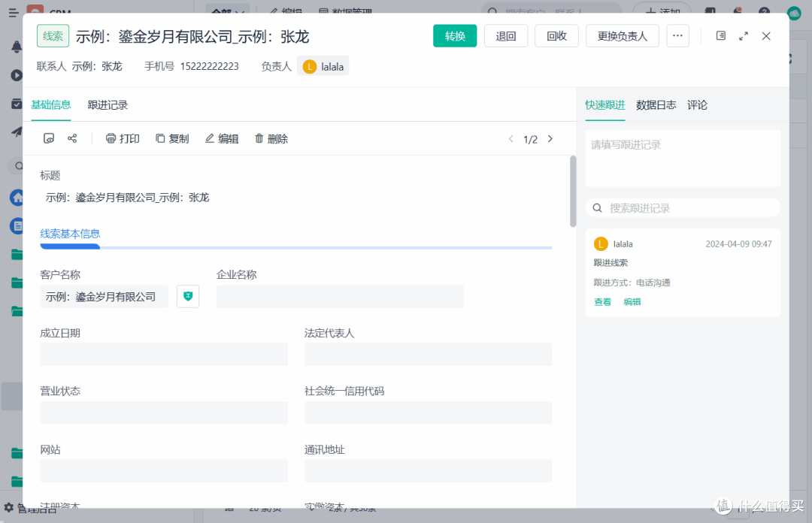Click timestamp 2024-04-09 09:47
The width and height of the screenshot is (812, 523).
pos(738,244)
